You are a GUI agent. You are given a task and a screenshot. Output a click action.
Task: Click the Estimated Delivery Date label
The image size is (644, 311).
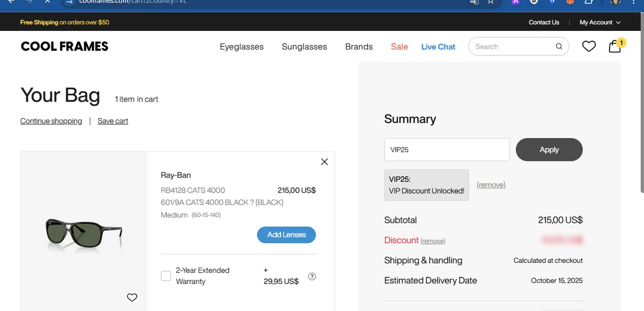[431, 281]
